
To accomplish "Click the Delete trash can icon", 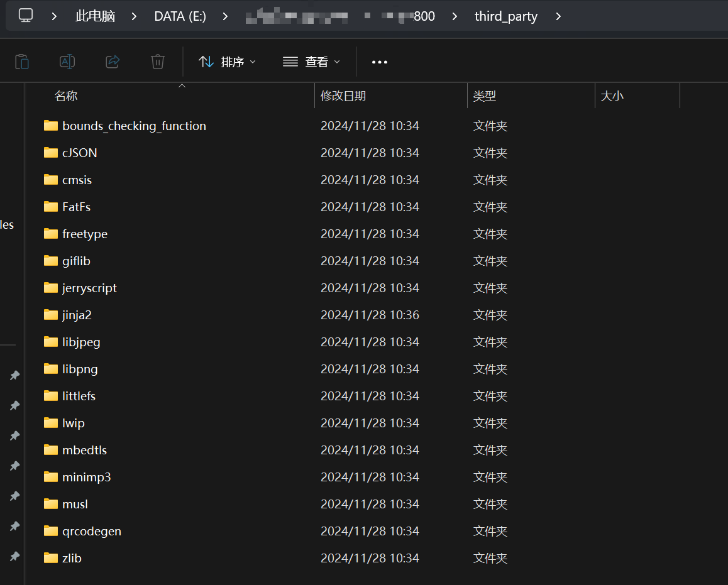I will pos(158,62).
